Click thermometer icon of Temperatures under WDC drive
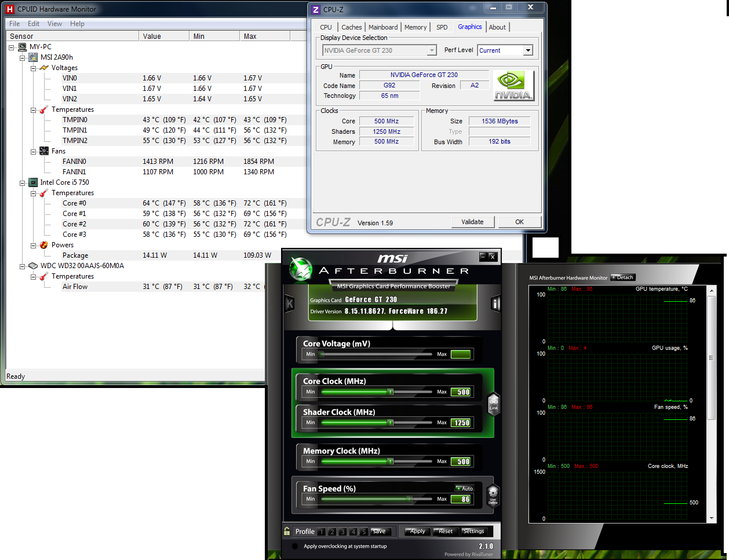This screenshot has width=729, height=560. tap(44, 276)
